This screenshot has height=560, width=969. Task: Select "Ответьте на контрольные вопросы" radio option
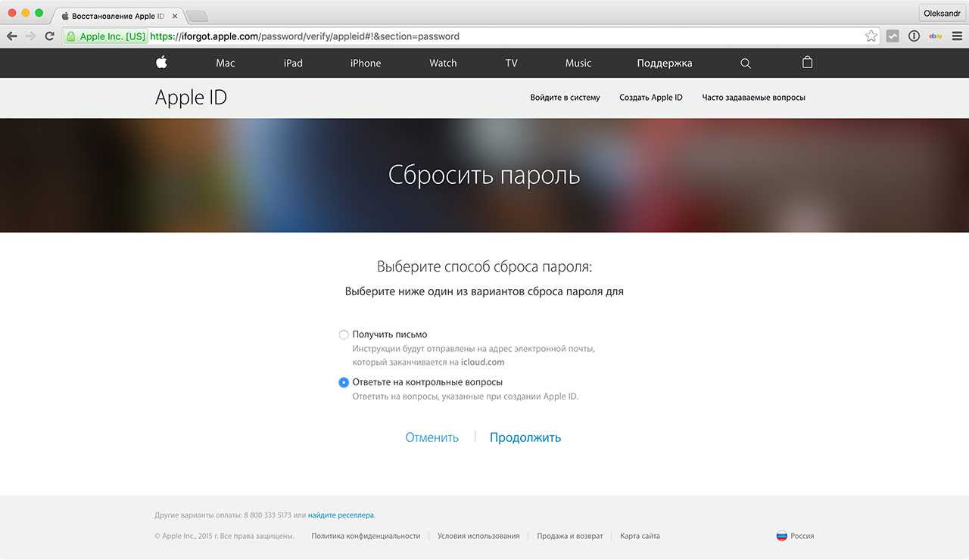(x=344, y=383)
